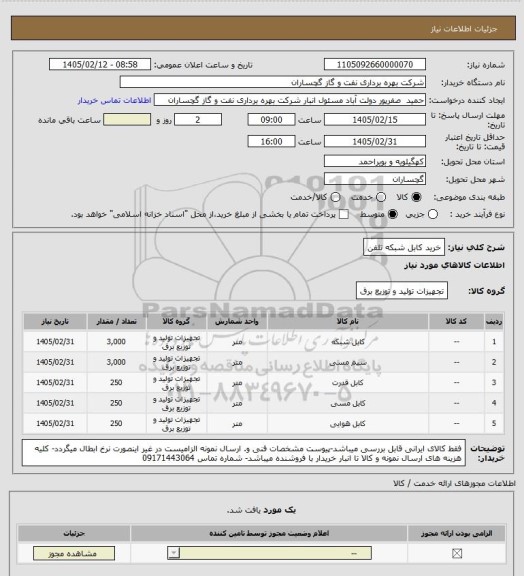
Task: Click the تعداد / مقدار column header
Action: pyautogui.click(x=116, y=321)
